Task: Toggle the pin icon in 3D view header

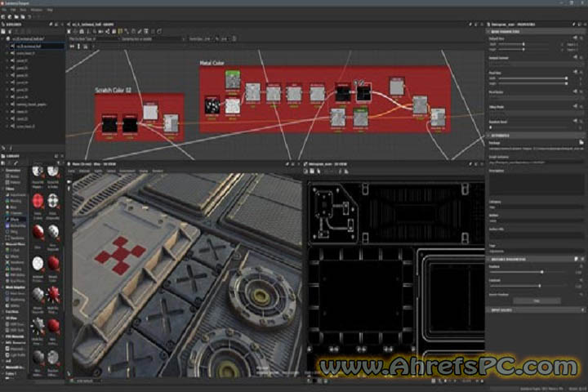Action: click(x=287, y=164)
